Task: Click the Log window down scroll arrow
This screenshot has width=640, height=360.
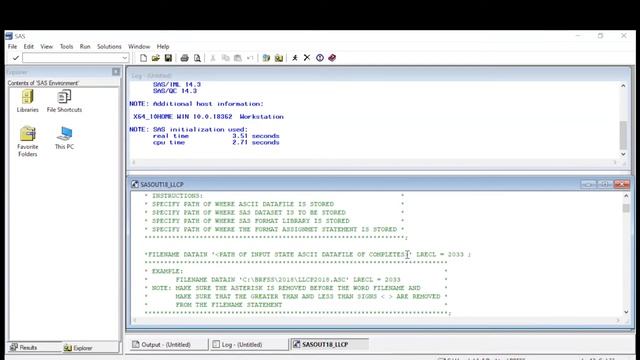Action: click(623, 154)
